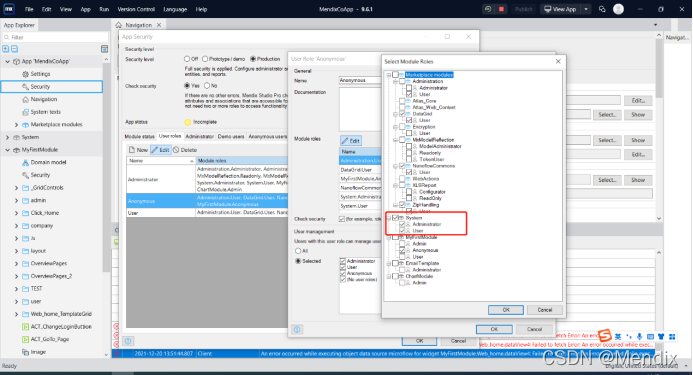Viewport: 693px width, 375px height.
Task: Toggle the System module checkbox
Action: 396,218
